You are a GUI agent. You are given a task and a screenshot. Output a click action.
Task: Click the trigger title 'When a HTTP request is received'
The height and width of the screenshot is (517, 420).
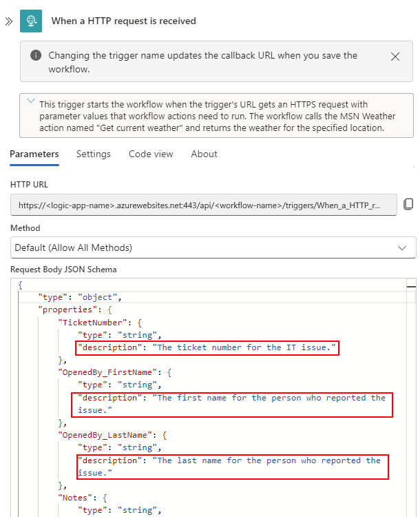[x=124, y=21]
